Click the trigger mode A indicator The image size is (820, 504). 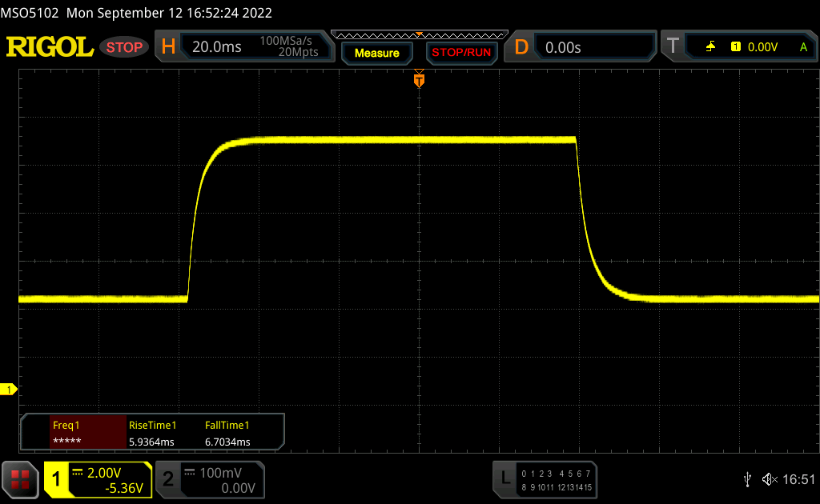click(804, 47)
